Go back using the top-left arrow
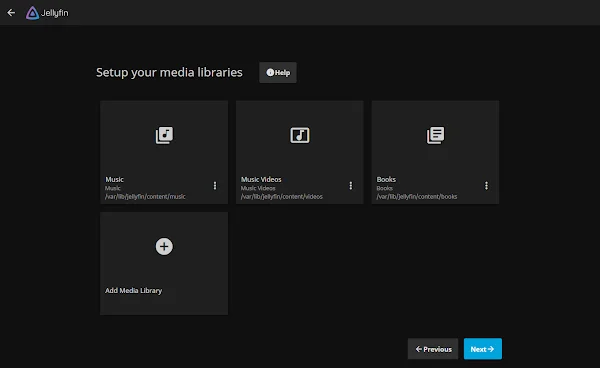The width and height of the screenshot is (600, 368). point(11,13)
